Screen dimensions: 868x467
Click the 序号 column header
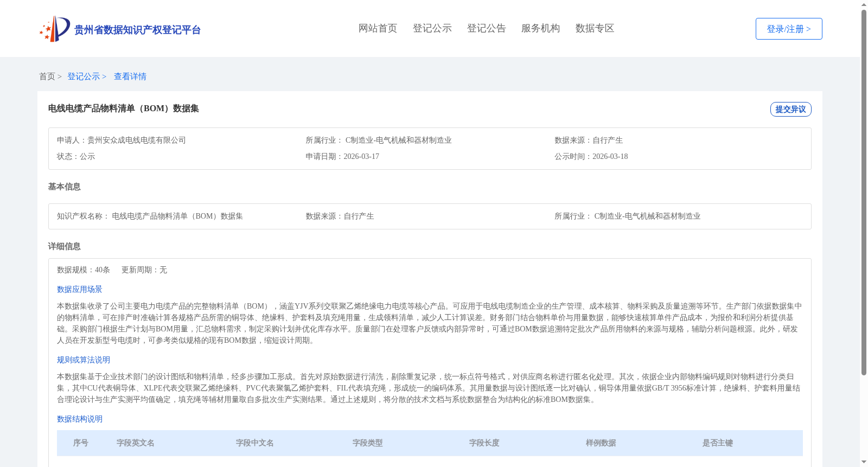coord(81,443)
